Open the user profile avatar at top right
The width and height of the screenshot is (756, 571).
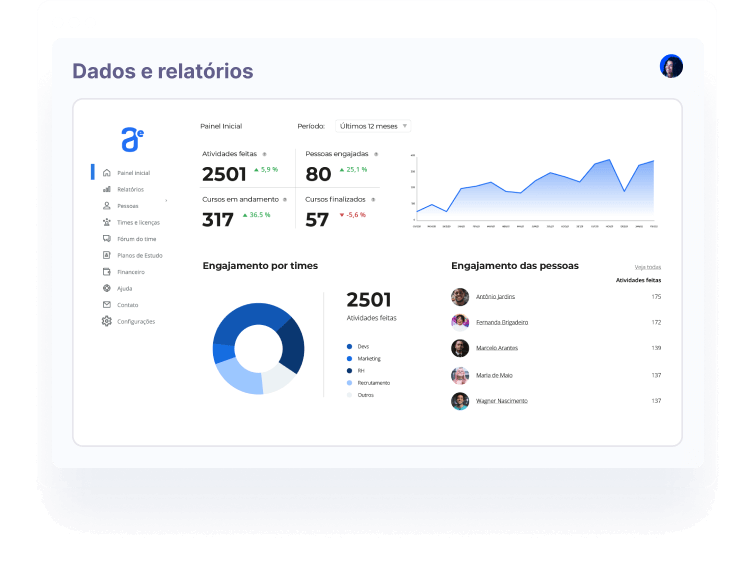[671, 66]
